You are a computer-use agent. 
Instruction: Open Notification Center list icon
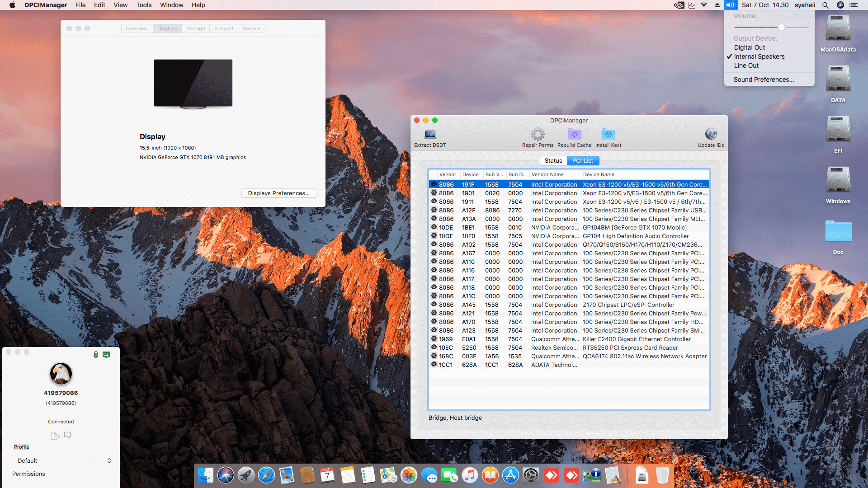[x=853, y=5]
